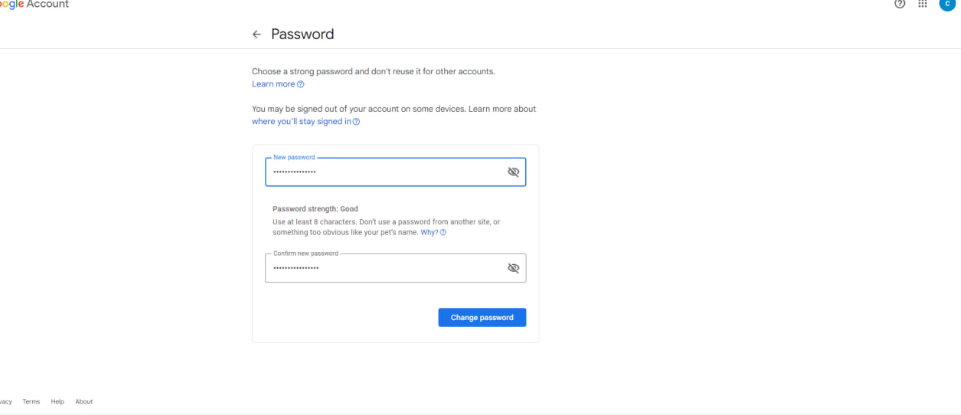
Task: Open the Help footer link
Action: pyautogui.click(x=57, y=401)
